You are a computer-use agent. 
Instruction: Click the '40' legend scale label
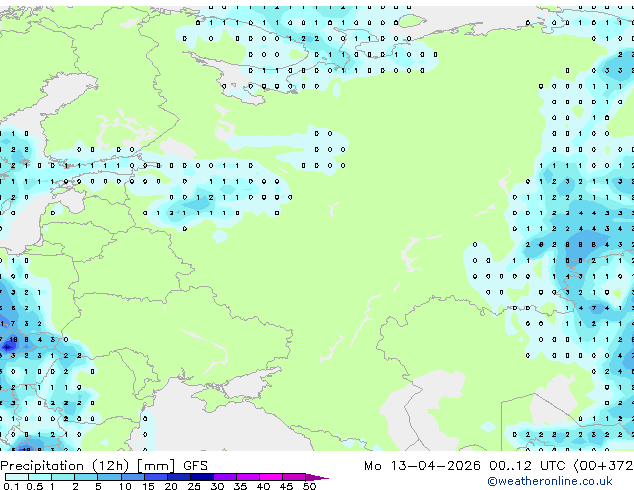coord(263,486)
